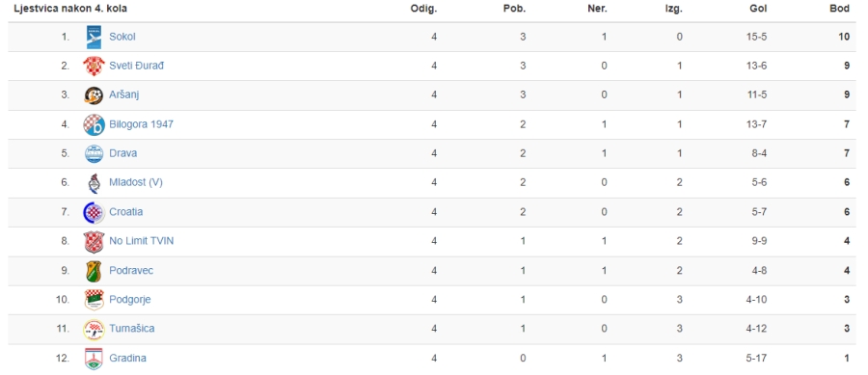Click the Sveti Đurađ checkered crest
868x375 pixels.
95,66
